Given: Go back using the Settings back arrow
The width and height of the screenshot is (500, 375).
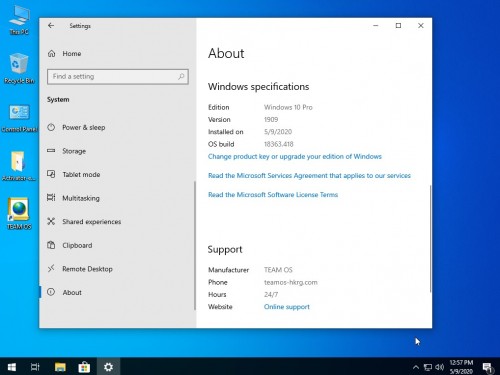Looking at the screenshot, I should pos(51,26).
